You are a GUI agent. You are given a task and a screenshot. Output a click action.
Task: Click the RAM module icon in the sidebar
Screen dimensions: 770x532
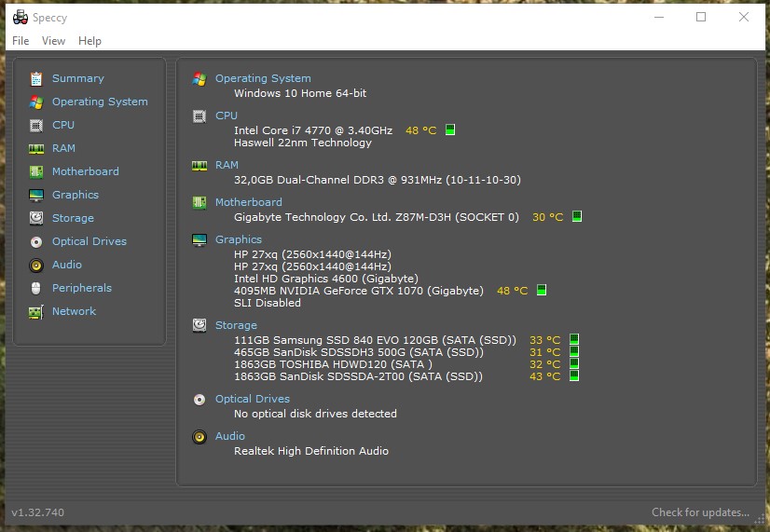click(35, 149)
